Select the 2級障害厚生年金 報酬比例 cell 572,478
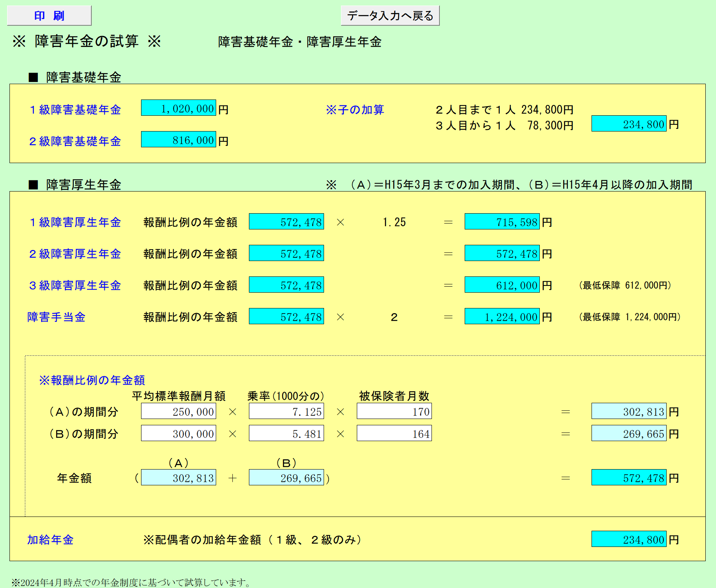Screen dimensions: 716x588 (286, 253)
